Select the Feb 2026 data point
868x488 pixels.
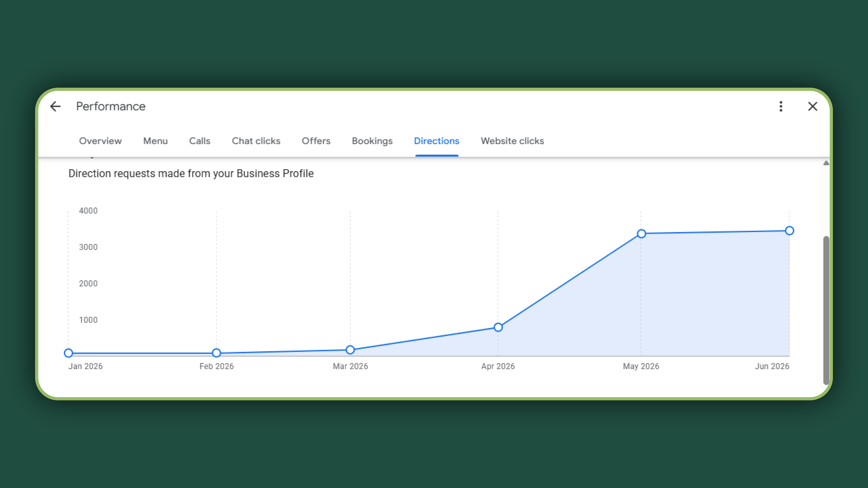(x=216, y=353)
